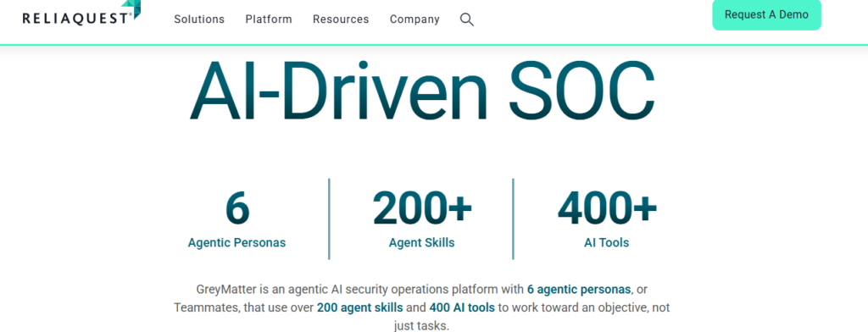Viewport: 868px width, 332px height.
Task: Click the AI-Driven SOC heading
Action: [x=422, y=90]
